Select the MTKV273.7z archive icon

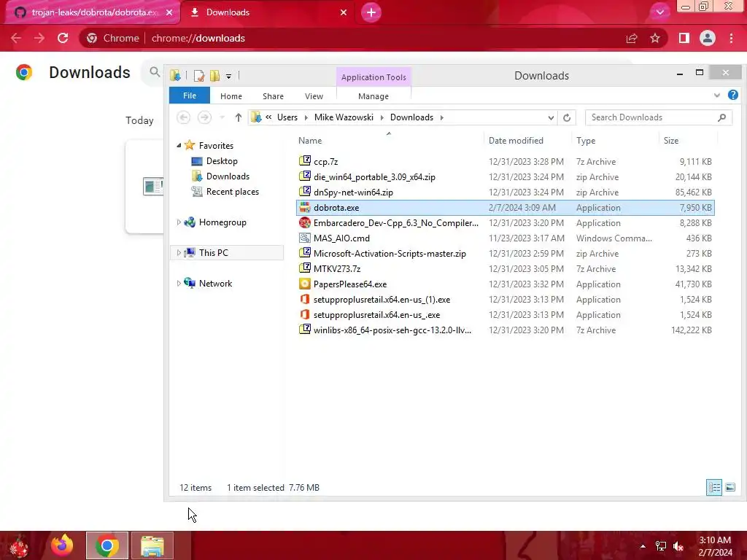(x=305, y=268)
